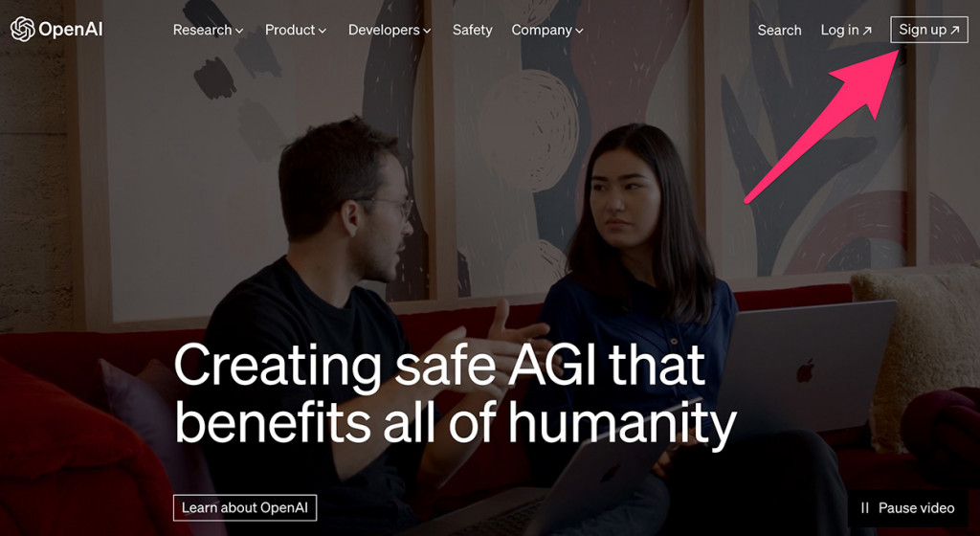This screenshot has height=536, width=980.
Task: Expand the chevron next to Product
Action: (x=323, y=31)
